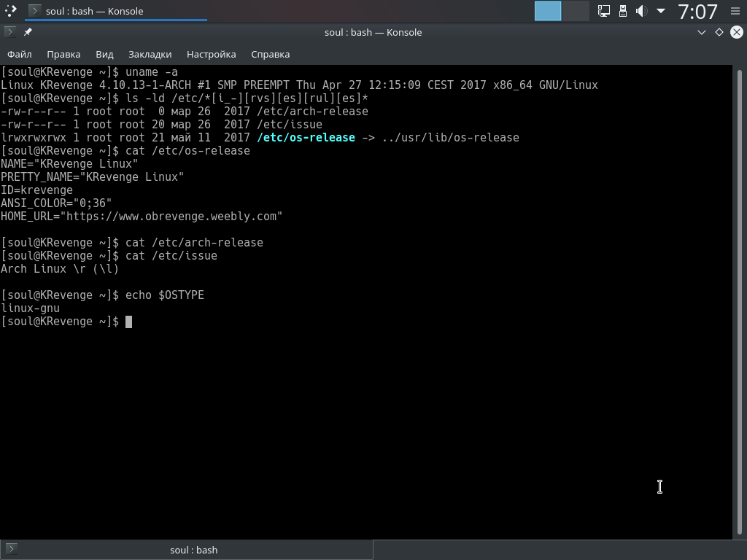Switch to the first virtual desktop
The height and width of the screenshot is (560, 747).
(548, 10)
